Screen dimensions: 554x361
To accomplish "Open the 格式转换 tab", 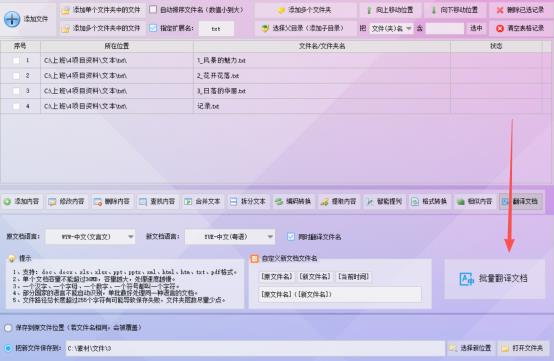I will [x=429, y=202].
